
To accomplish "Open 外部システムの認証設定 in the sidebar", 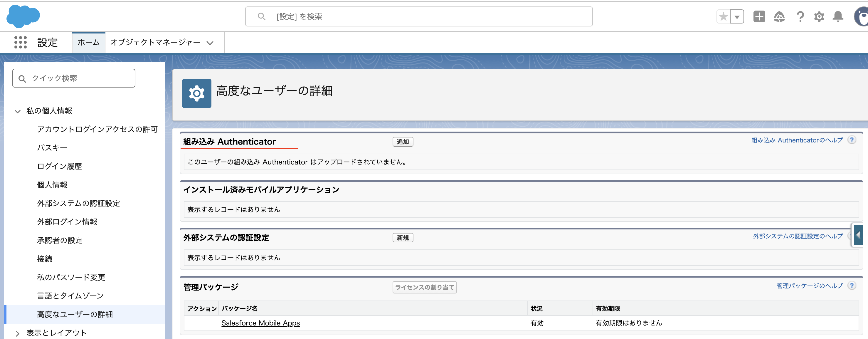I will tap(78, 204).
